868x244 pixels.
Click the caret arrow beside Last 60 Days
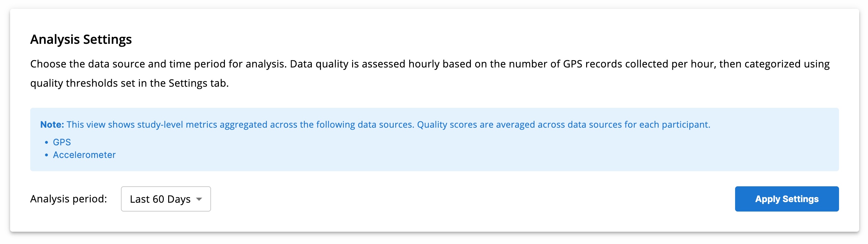click(x=199, y=199)
